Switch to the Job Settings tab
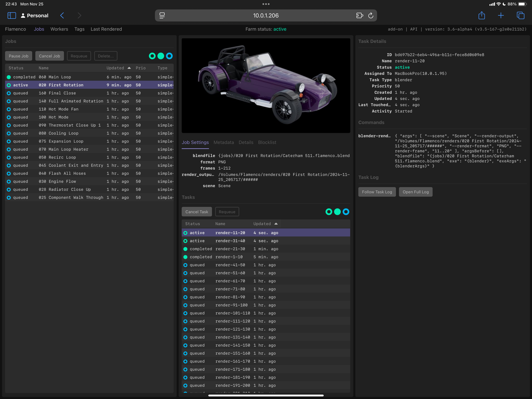This screenshot has width=532, height=399. tap(195, 142)
